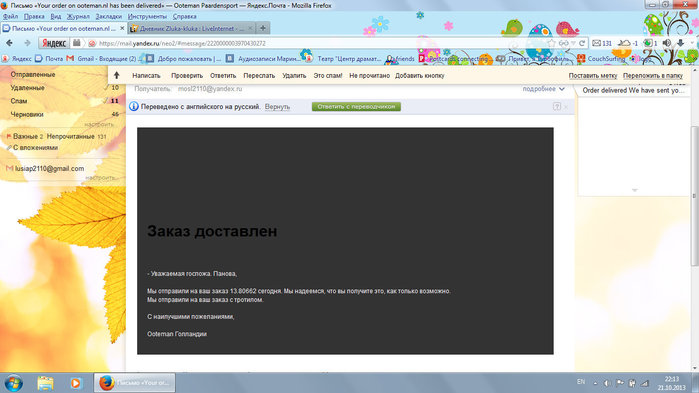Open the mail counter icon showing 131
The image size is (699, 393).
[602, 43]
